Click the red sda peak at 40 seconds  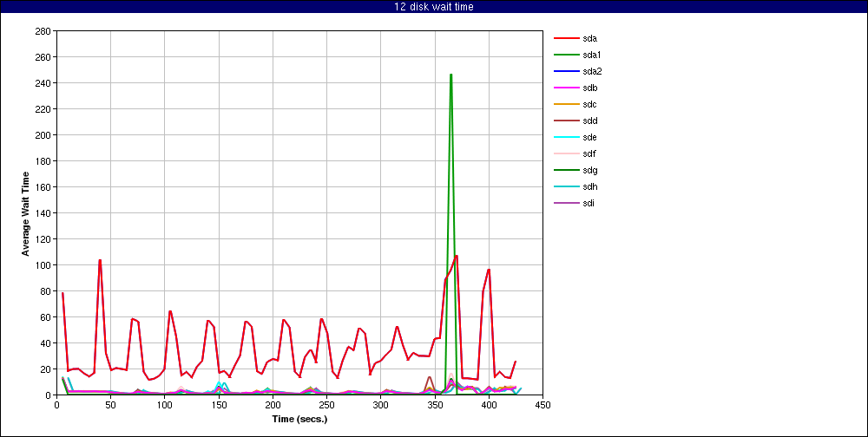tap(100, 260)
